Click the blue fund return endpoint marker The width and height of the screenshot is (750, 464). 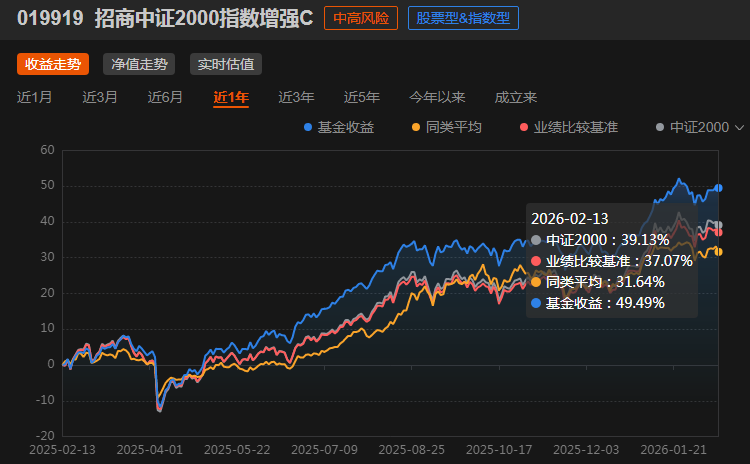[718, 188]
